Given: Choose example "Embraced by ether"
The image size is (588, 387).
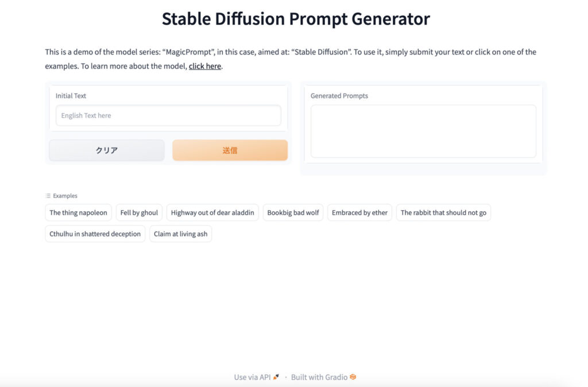Looking at the screenshot, I should 359,212.
